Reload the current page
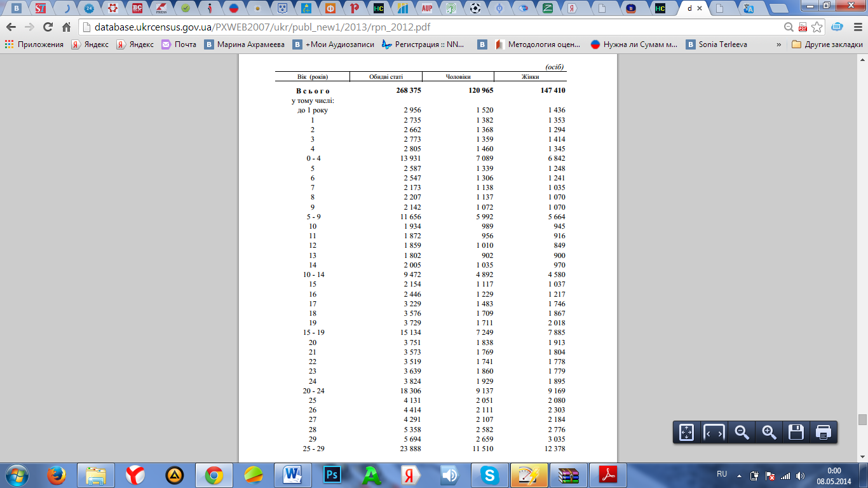This screenshot has width=868, height=488. [48, 27]
